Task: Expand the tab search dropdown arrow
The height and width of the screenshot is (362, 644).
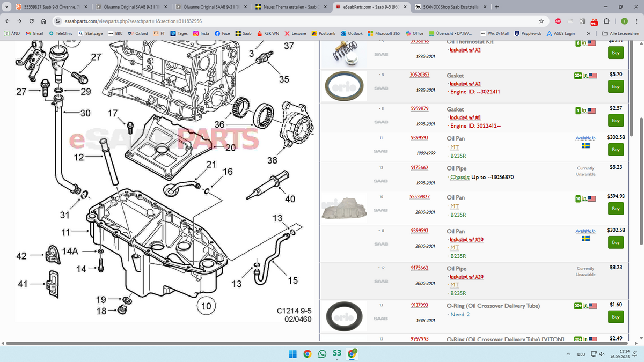Action: tap(5, 7)
